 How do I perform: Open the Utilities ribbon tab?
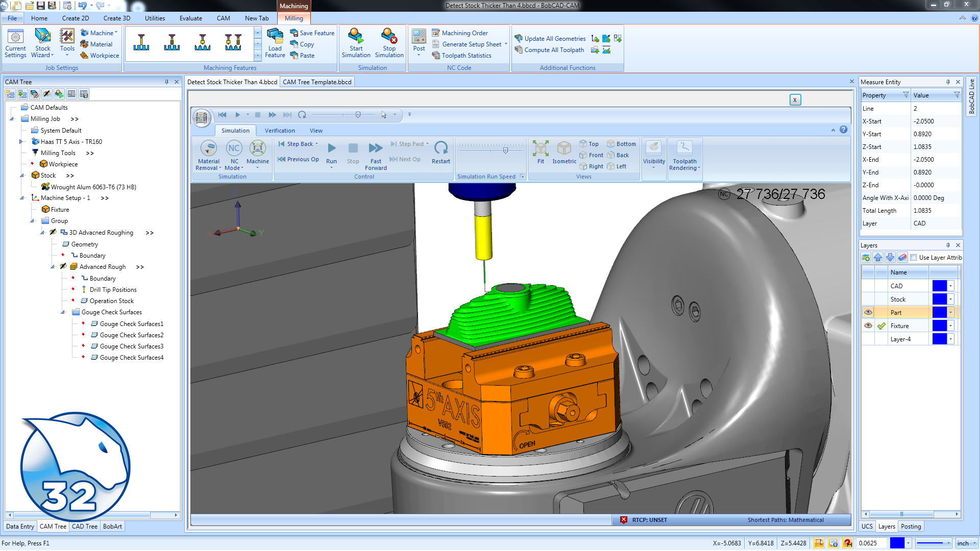click(155, 18)
